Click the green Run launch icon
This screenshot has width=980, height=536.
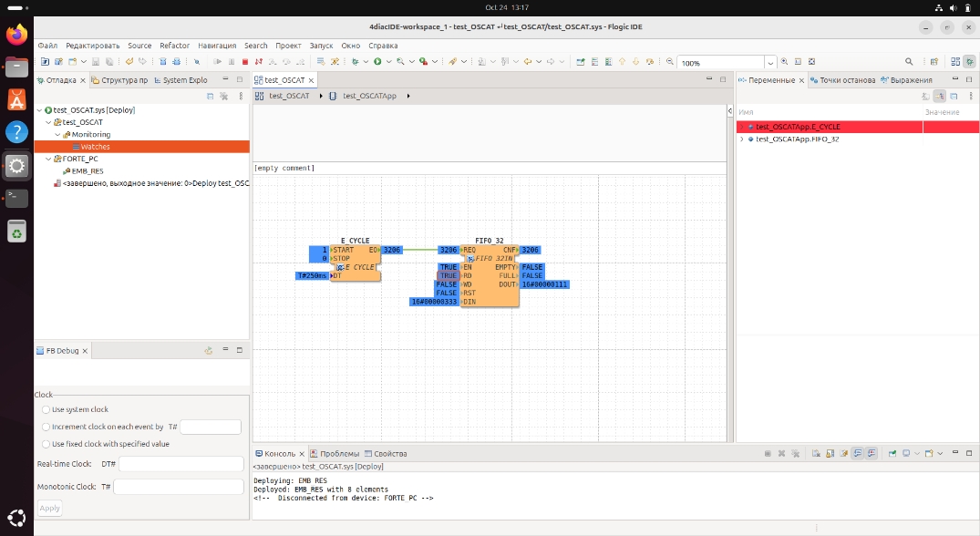377,62
